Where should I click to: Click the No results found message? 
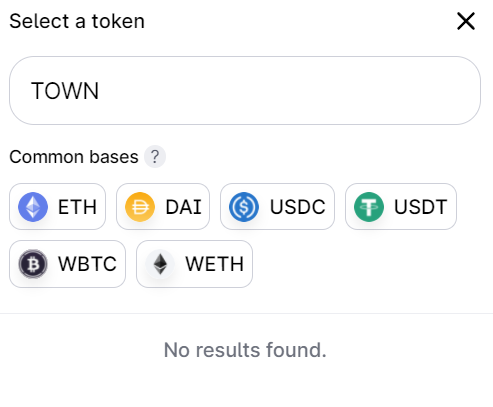pos(245,350)
